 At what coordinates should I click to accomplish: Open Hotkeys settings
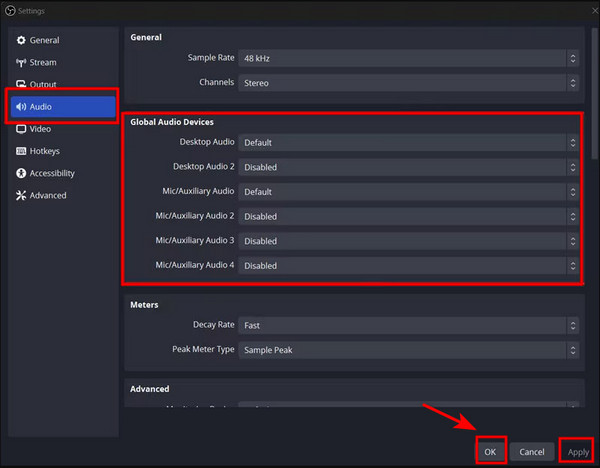63,151
